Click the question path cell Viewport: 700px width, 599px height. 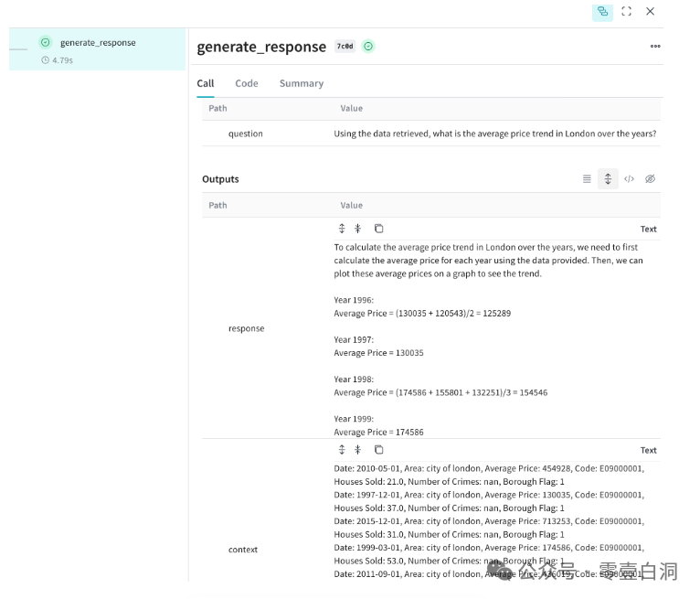pos(246,134)
